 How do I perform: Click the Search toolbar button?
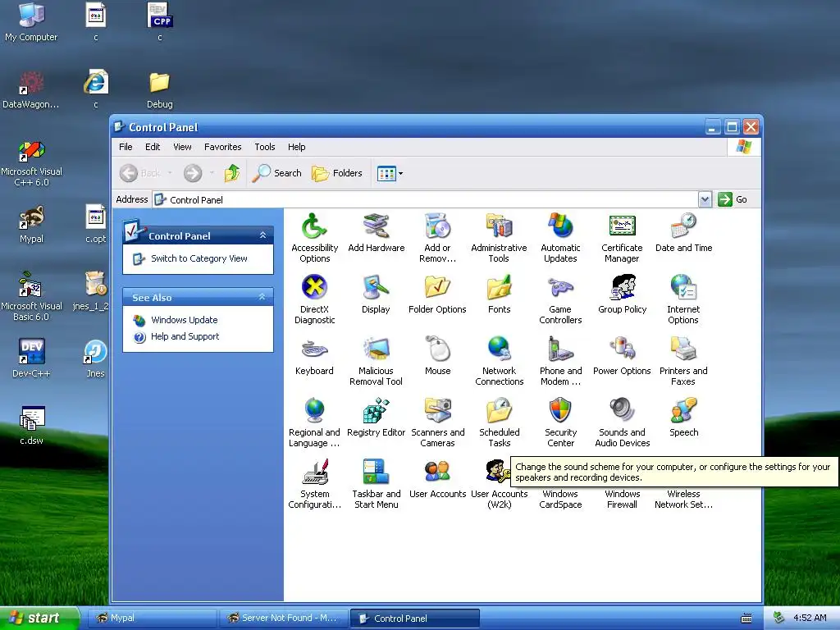[277, 173]
